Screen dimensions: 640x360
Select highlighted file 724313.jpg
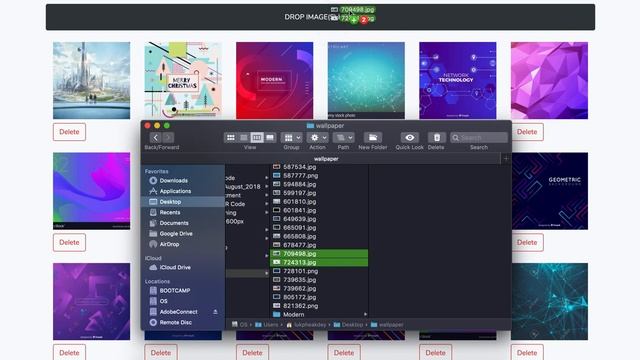pos(319,262)
